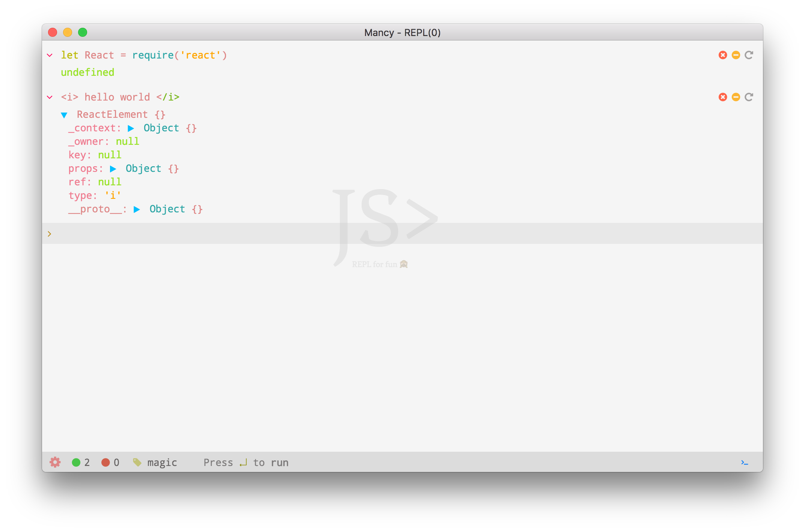Click the terminal console icon in status bar
This screenshot has height=532, width=805.
(745, 462)
